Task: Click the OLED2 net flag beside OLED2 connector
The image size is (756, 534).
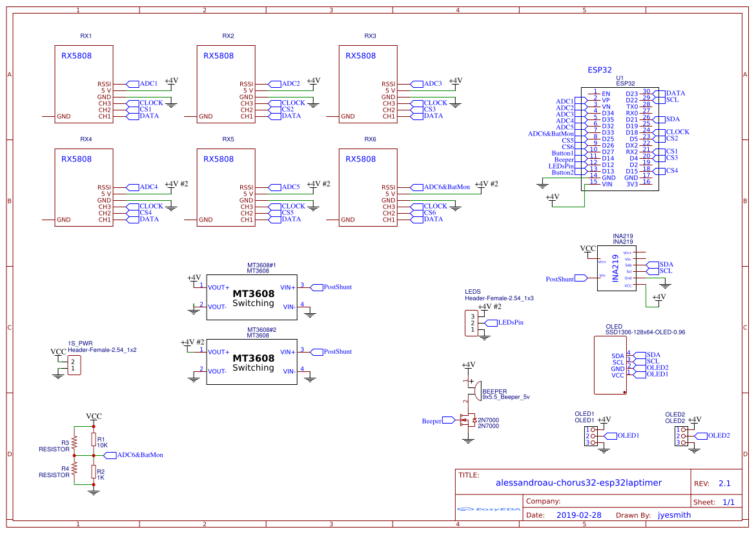Action: [713, 436]
